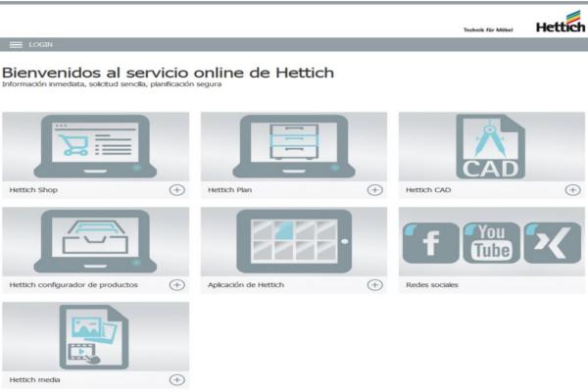Click the Redes sociales label
Image resolution: width=588 pixels, height=392 pixels.
tap(432, 285)
